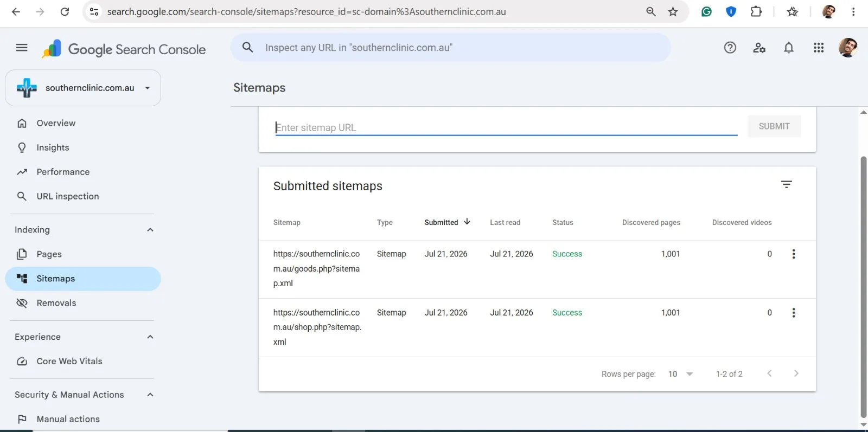
Task: Open Removals in sidebar
Action: [82, 303]
